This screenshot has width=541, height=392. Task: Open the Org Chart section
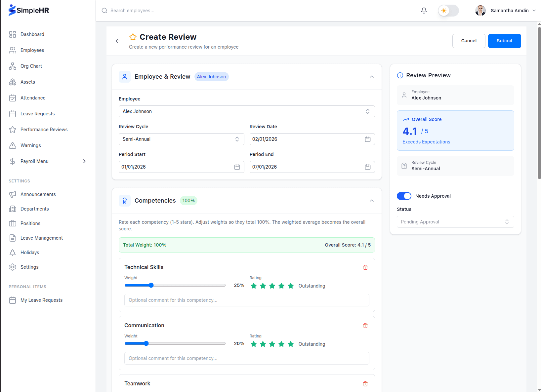31,66
